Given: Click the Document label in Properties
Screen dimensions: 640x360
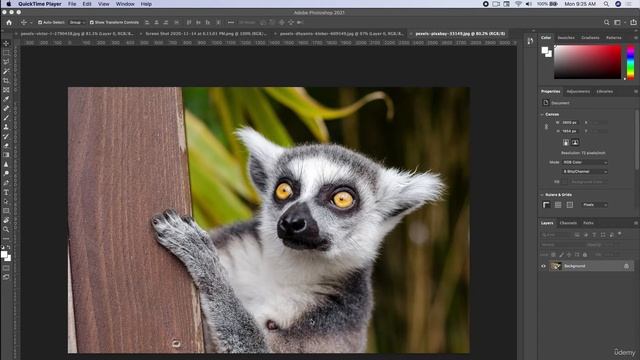Looking at the screenshot, I should (560, 103).
